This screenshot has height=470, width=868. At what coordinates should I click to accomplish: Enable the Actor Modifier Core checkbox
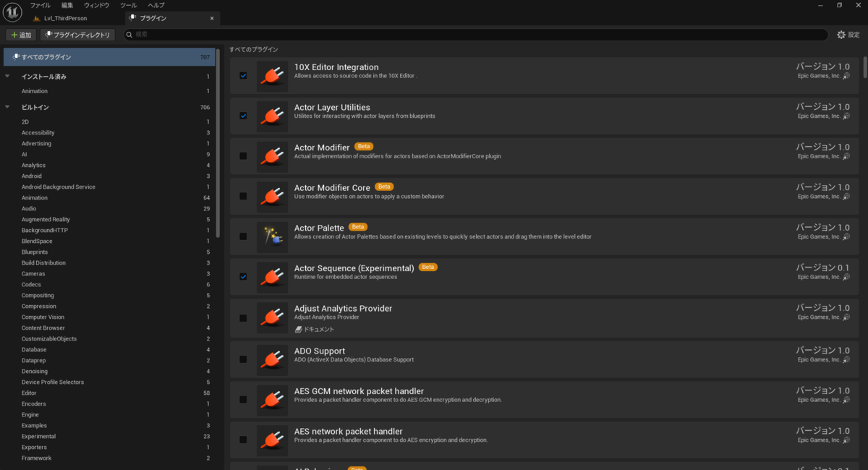(243, 196)
